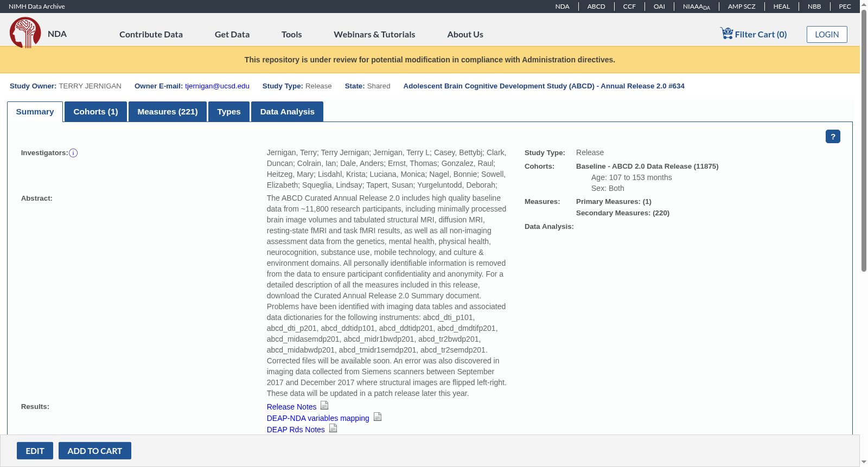Click the Age: 107 to 153 months text
868x467 pixels.
(x=631, y=177)
